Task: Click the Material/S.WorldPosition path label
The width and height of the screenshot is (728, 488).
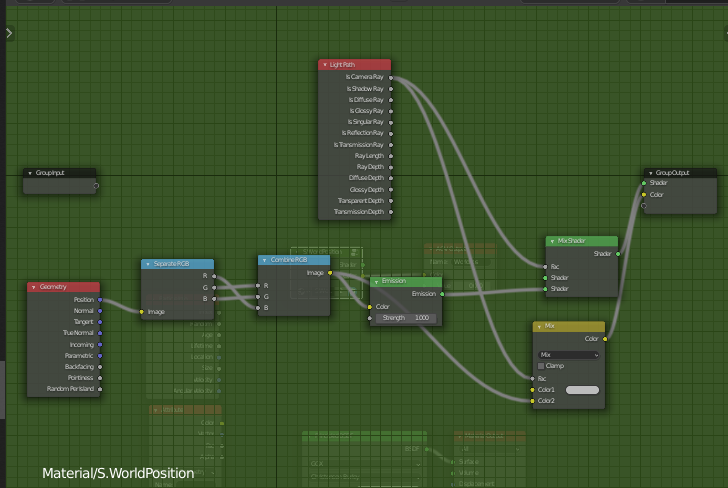Action: [118, 473]
